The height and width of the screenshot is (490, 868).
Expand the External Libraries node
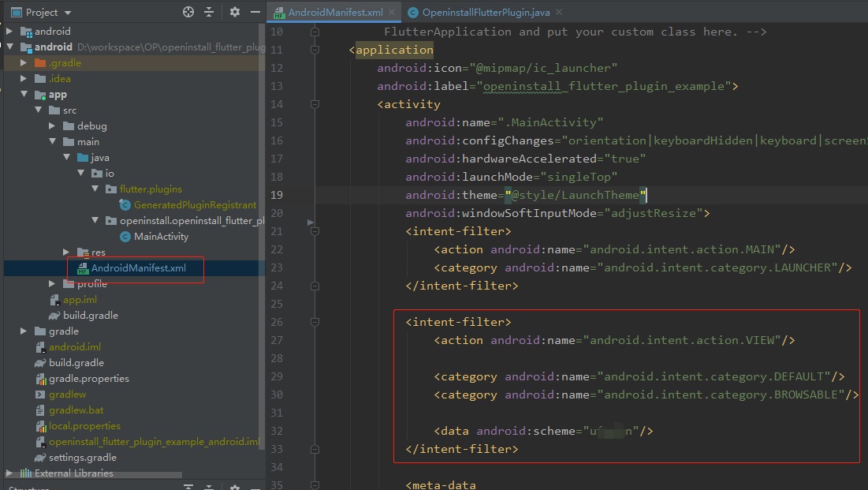point(9,473)
